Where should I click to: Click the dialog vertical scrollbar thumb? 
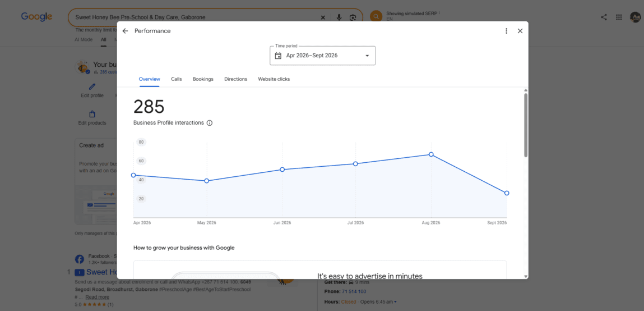[x=526, y=125]
